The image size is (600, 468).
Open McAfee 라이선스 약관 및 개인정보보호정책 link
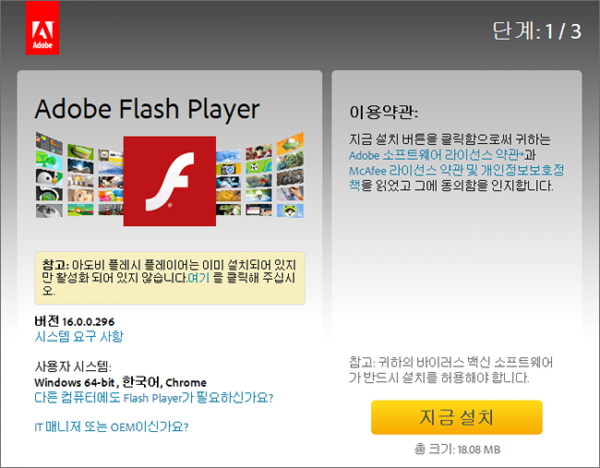tap(457, 178)
